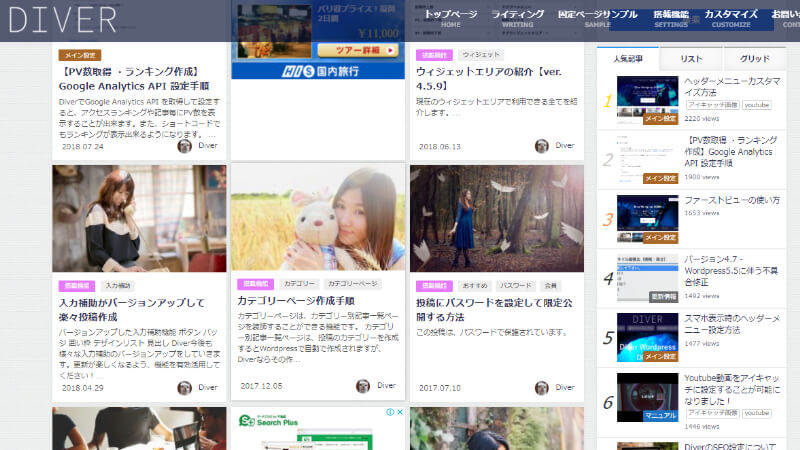The height and width of the screenshot is (450, 800).
Task: Click the メイン設定 category label above Google Analytics post
Action: click(x=80, y=55)
